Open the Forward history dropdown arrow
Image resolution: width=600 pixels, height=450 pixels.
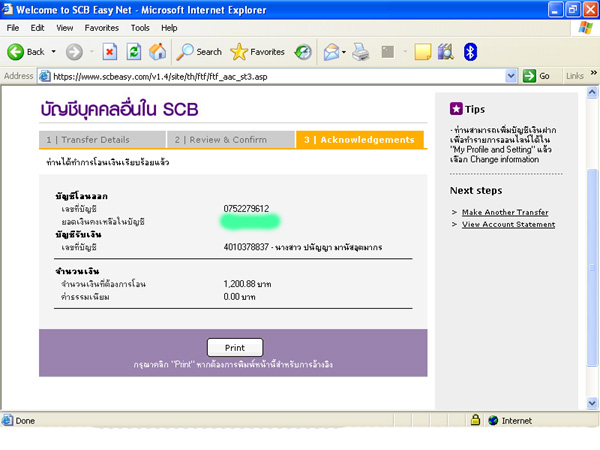point(92,52)
